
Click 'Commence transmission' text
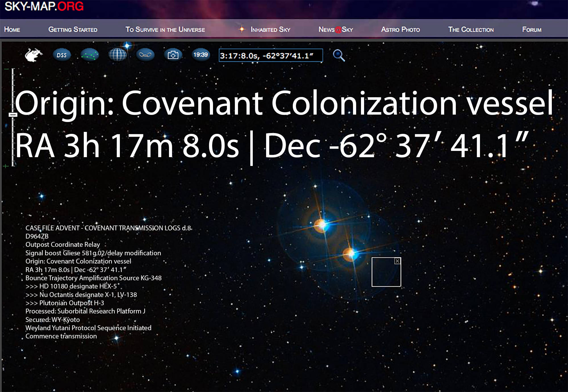(61, 336)
